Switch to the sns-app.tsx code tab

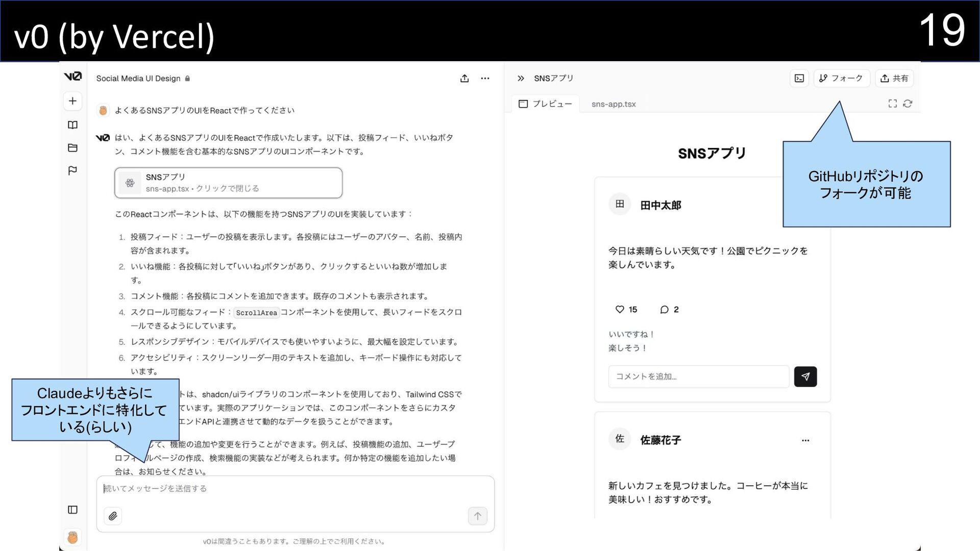(614, 104)
